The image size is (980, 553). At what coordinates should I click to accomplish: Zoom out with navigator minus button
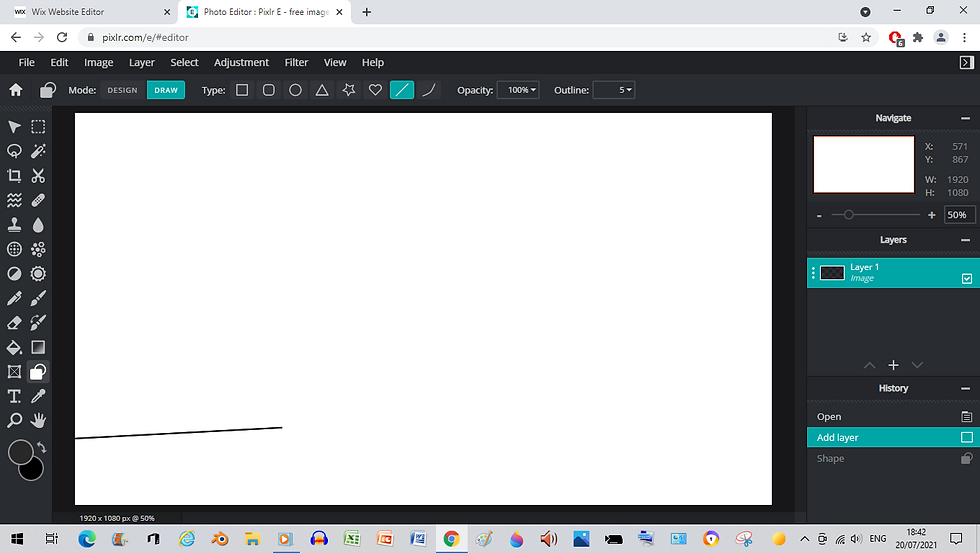[x=819, y=216]
